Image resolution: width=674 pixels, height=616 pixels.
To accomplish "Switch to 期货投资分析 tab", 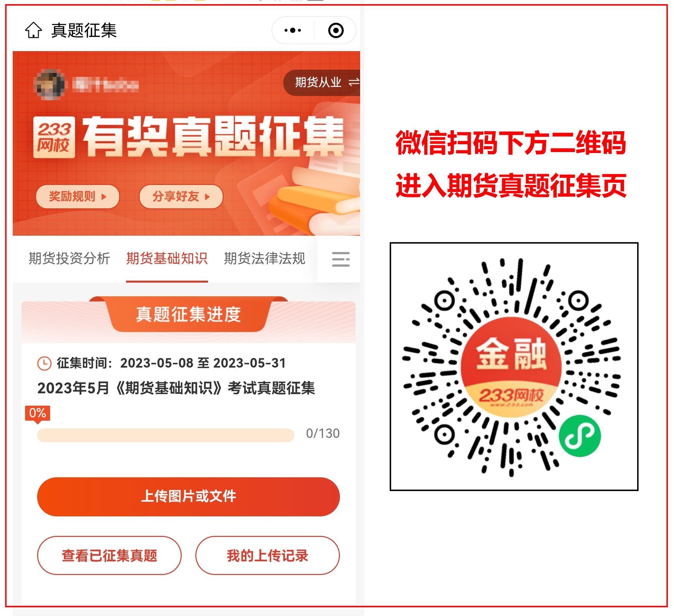I will [x=69, y=259].
